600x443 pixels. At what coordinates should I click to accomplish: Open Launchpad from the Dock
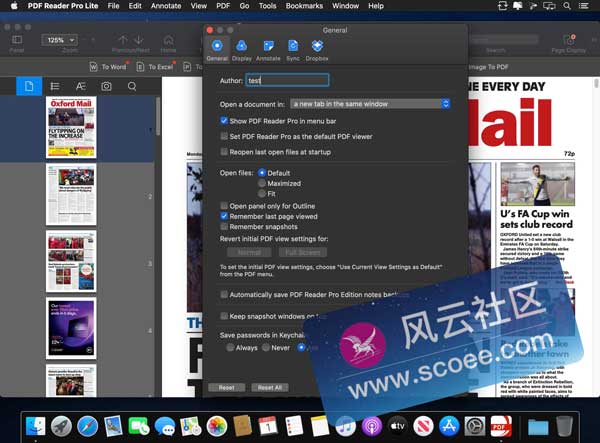[61, 426]
